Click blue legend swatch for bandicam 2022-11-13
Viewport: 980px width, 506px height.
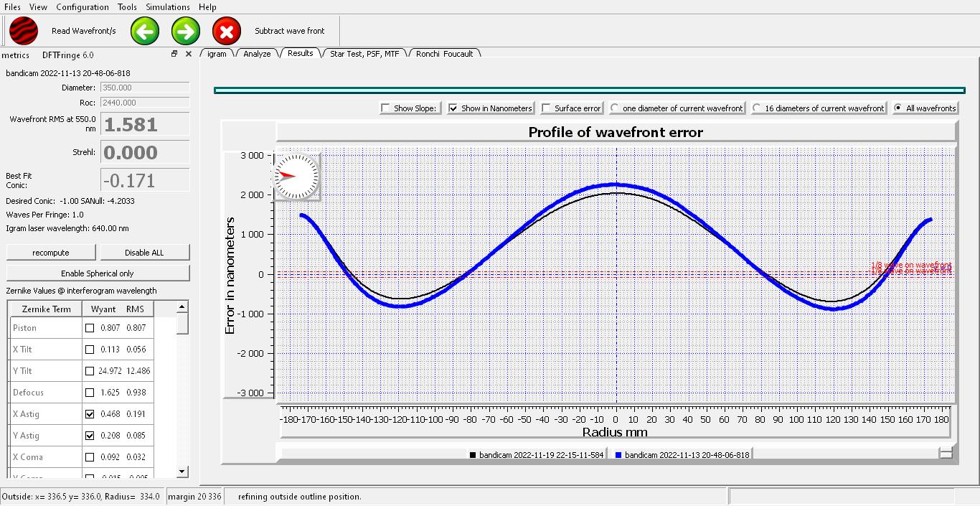[x=618, y=455]
